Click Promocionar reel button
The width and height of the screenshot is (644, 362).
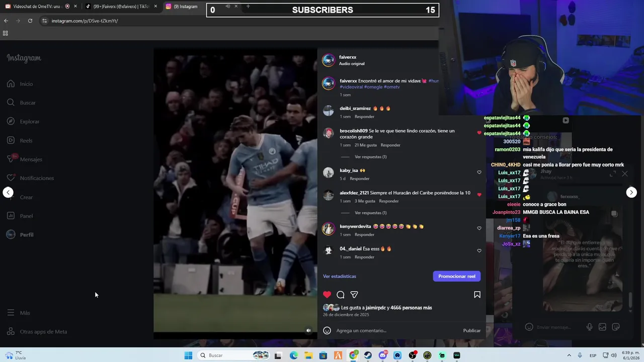pos(457,276)
